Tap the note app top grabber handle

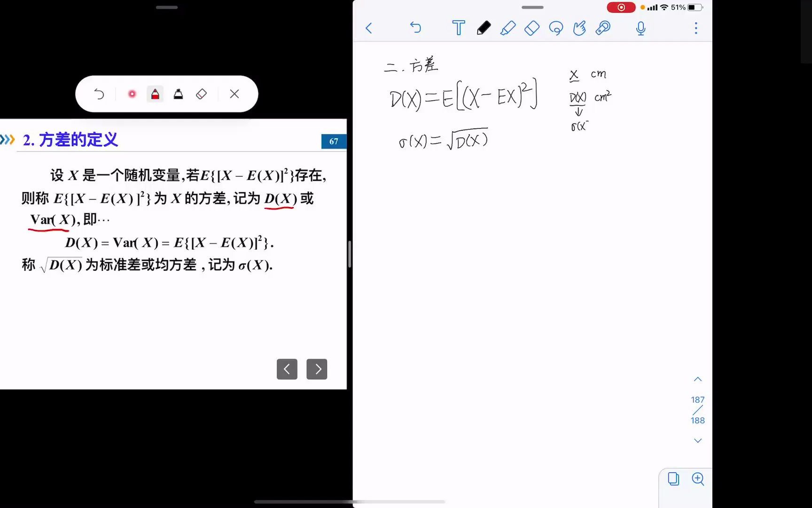[x=532, y=8]
